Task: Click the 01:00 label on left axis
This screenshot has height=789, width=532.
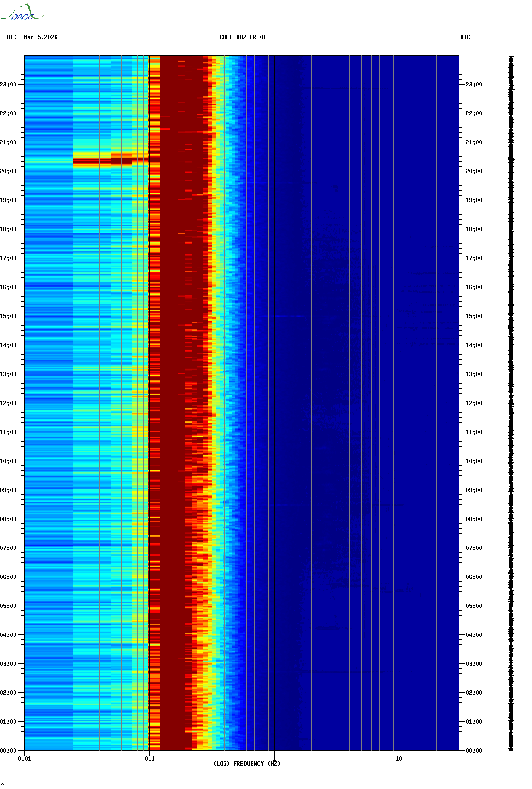Action: click(x=8, y=722)
